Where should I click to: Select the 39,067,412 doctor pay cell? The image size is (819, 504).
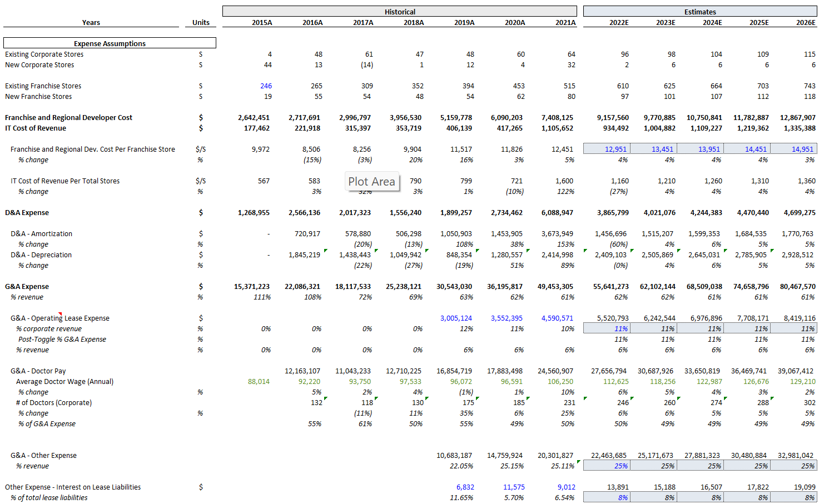pyautogui.click(x=796, y=371)
